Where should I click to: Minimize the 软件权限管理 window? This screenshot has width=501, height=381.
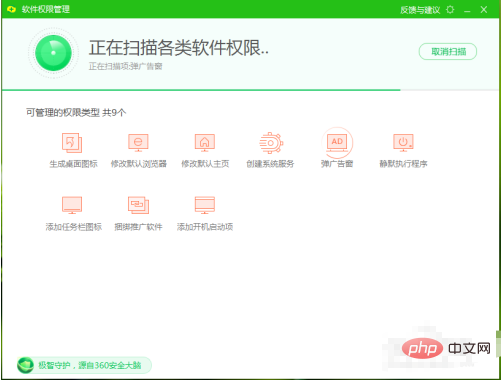coord(467,10)
